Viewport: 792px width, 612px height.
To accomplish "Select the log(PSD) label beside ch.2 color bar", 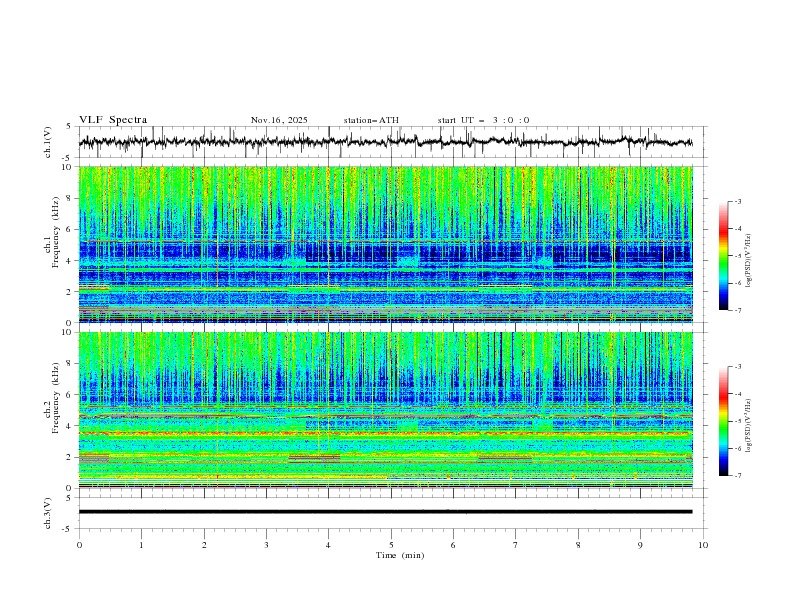I will [x=749, y=426].
